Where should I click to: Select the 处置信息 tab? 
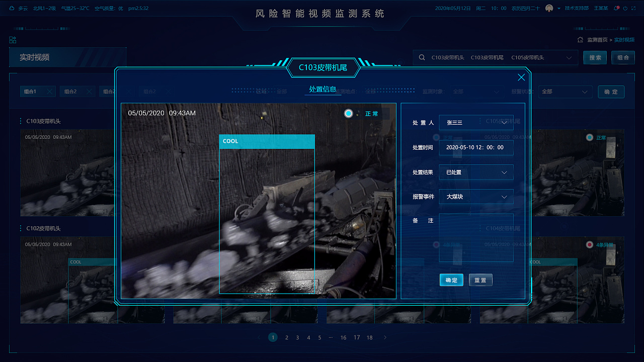(323, 89)
